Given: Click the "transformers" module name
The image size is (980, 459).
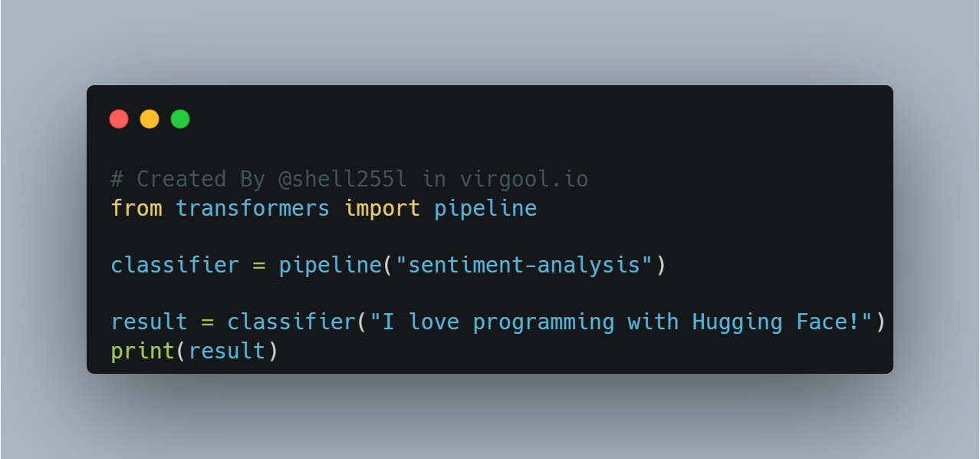Looking at the screenshot, I should [x=253, y=208].
